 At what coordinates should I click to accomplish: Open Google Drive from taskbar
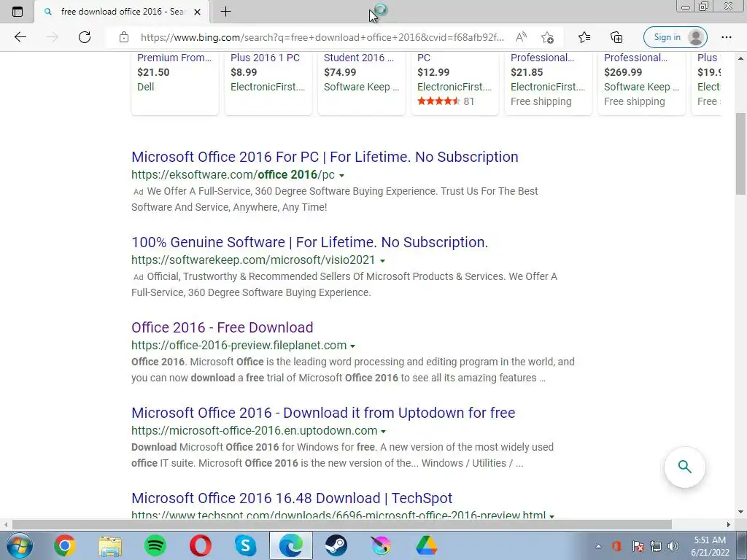click(x=426, y=545)
